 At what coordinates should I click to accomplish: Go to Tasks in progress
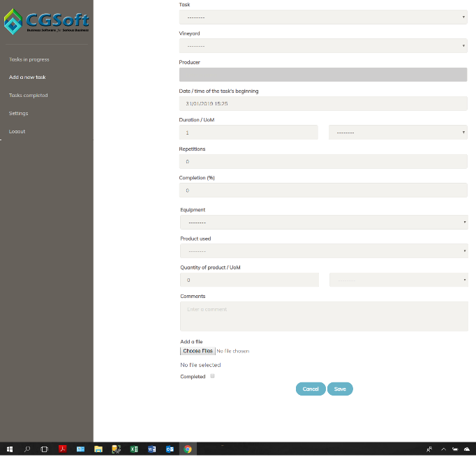(29, 59)
